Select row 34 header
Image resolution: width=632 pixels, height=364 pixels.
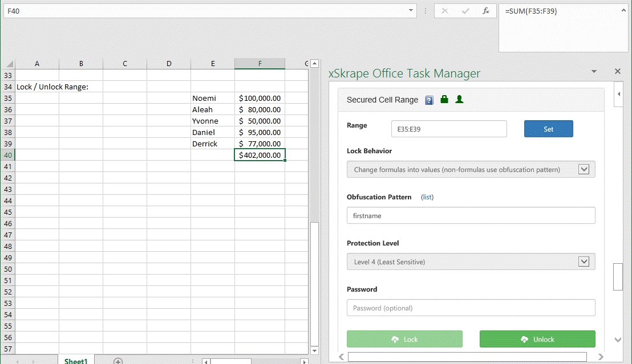(8, 87)
